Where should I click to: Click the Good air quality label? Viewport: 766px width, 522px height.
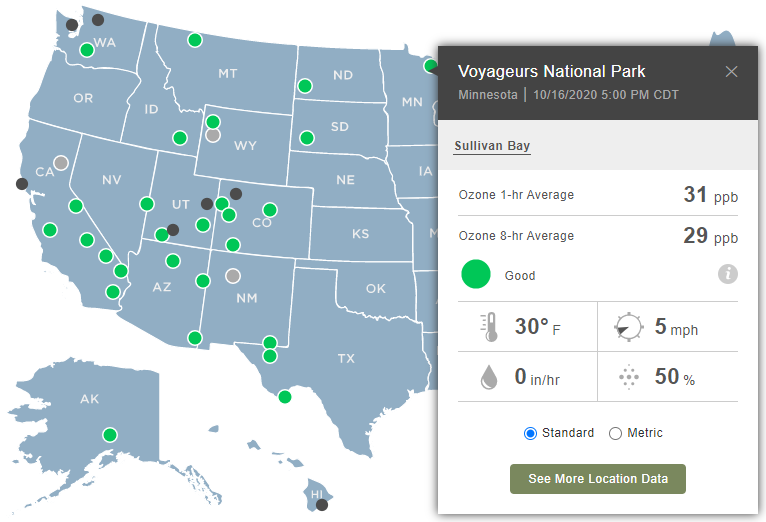(x=520, y=276)
